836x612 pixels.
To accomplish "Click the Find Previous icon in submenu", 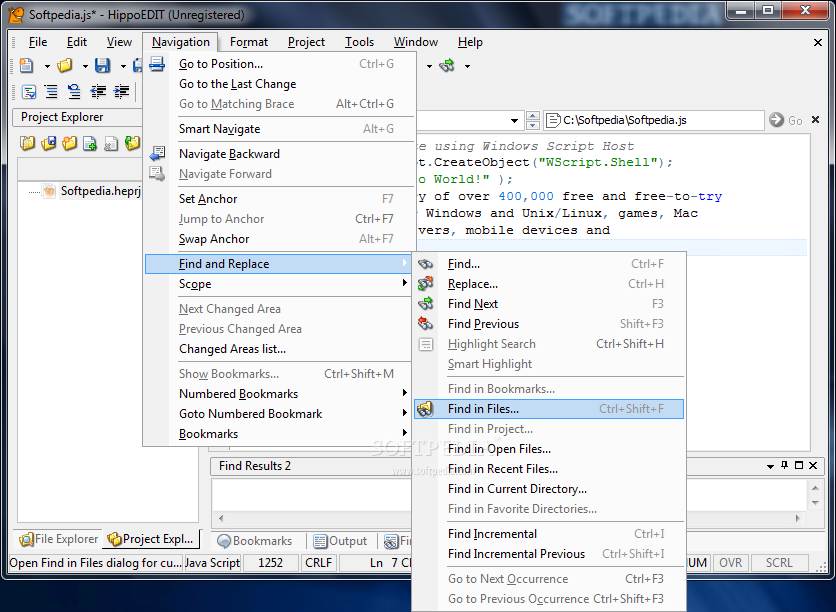I will (x=425, y=324).
